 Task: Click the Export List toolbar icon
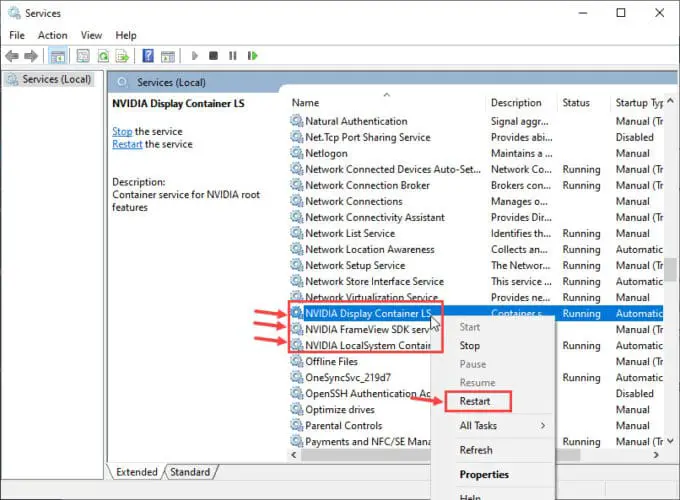(123, 56)
